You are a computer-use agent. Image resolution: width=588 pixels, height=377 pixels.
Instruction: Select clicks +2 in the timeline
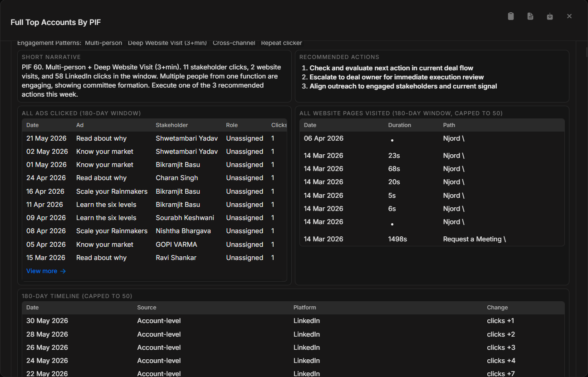(x=501, y=334)
